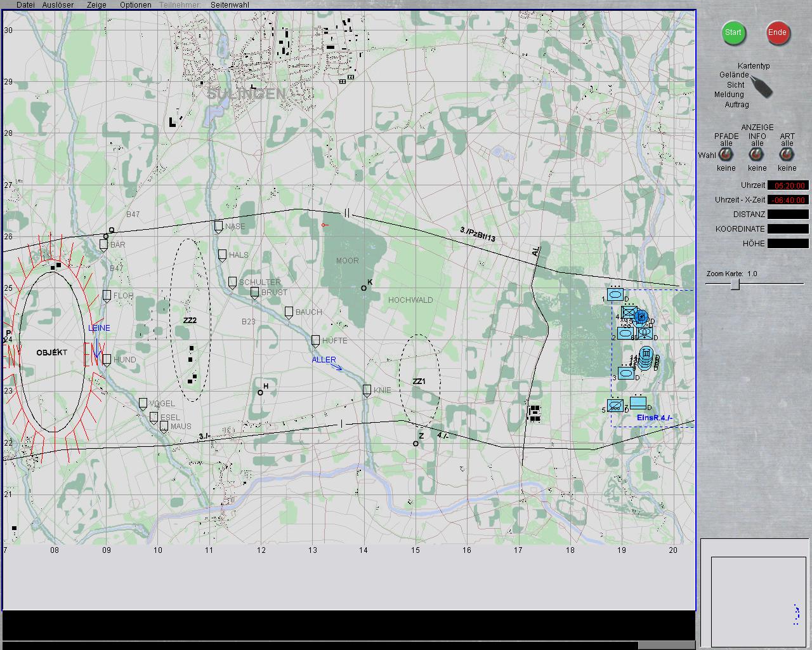Click unit 5 symbol with diagonal slash
Image resolution: width=812 pixels, height=650 pixels.
[x=614, y=405]
